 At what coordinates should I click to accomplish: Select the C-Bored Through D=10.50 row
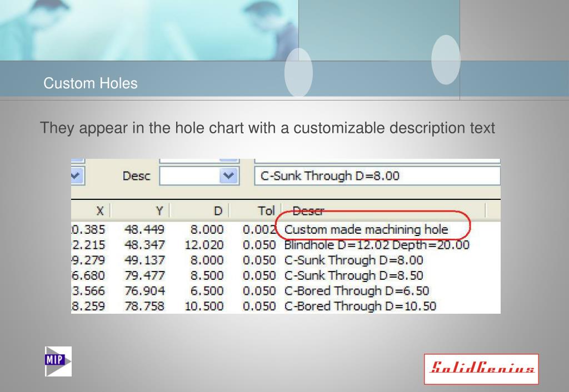286,306
